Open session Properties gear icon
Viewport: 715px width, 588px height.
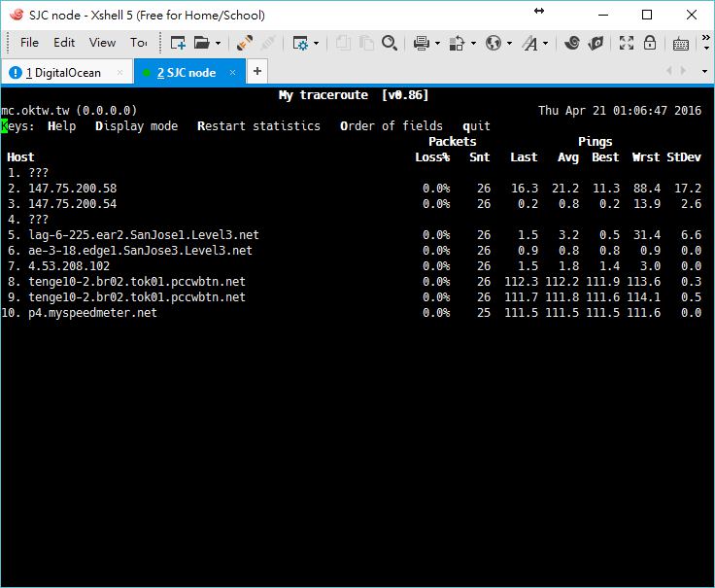pos(300,44)
